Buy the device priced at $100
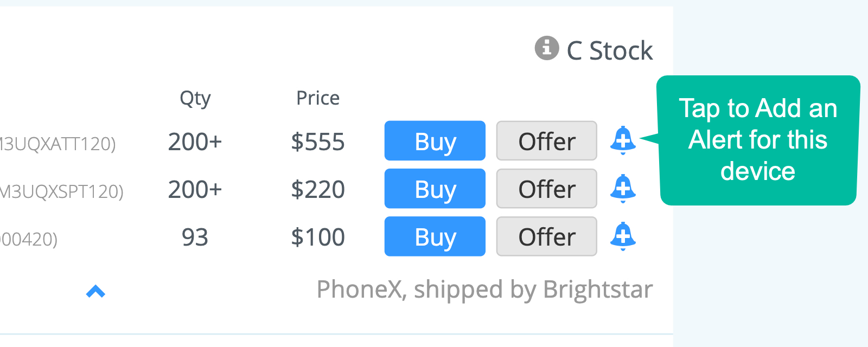The height and width of the screenshot is (347, 868). (435, 236)
